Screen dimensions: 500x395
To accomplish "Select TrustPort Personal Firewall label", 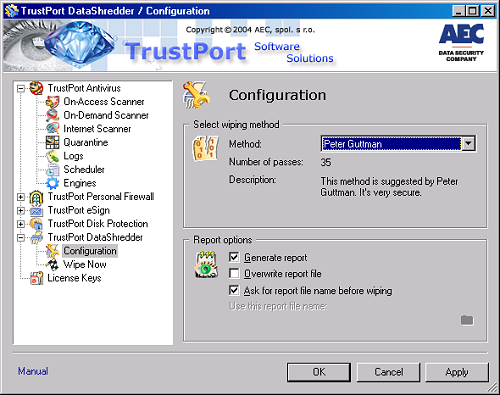I will (x=101, y=196).
